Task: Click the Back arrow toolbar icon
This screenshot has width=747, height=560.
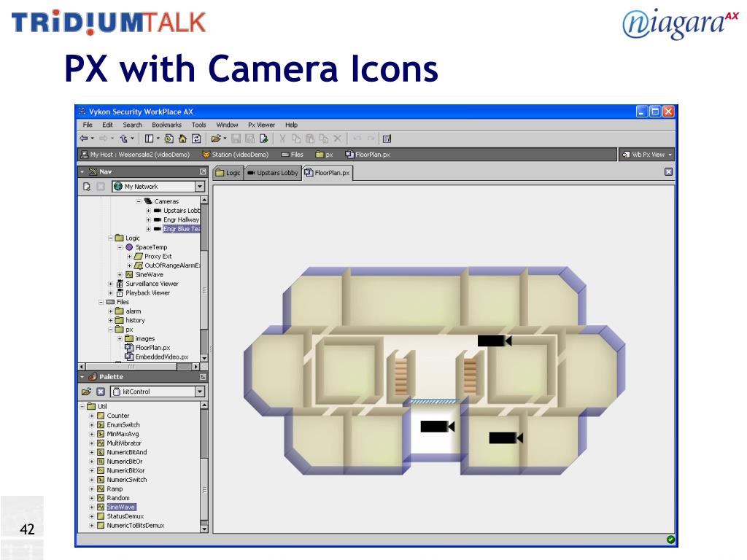Action: point(84,139)
